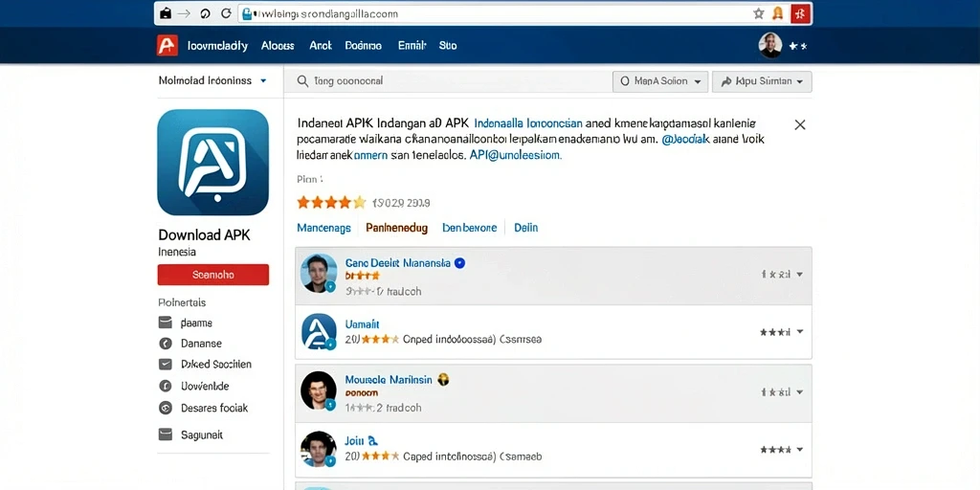Expand the 'Molmolad Irdoninss' dropdown arrow
Screen dimensions: 980x490
[x=263, y=80]
